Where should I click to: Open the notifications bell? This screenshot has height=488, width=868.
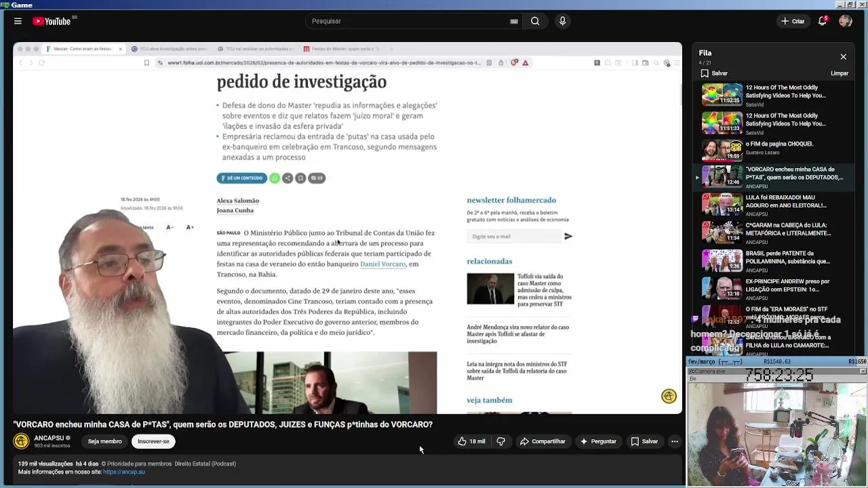822,21
